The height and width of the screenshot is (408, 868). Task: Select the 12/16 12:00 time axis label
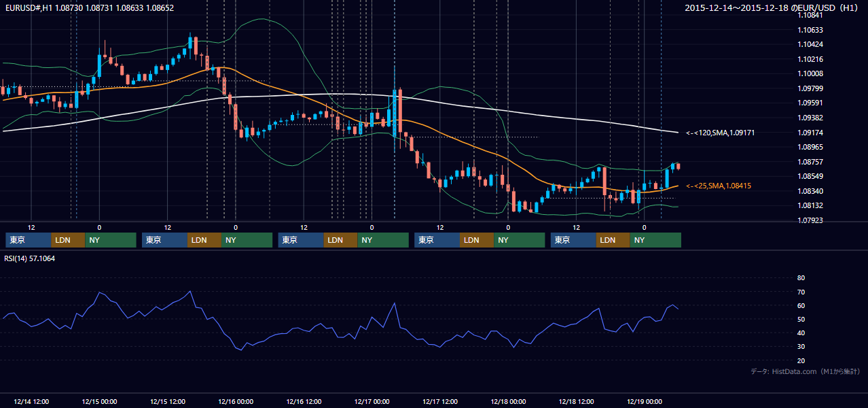(304, 401)
